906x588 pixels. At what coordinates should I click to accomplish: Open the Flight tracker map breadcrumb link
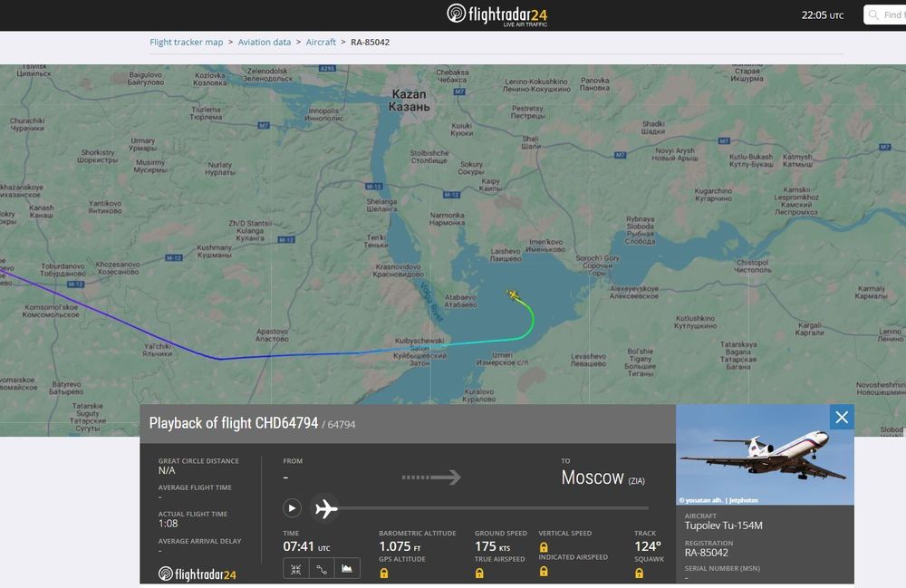tap(186, 43)
